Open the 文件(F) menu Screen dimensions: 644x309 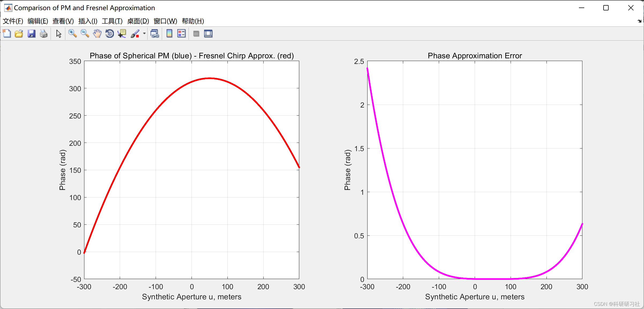(x=13, y=21)
